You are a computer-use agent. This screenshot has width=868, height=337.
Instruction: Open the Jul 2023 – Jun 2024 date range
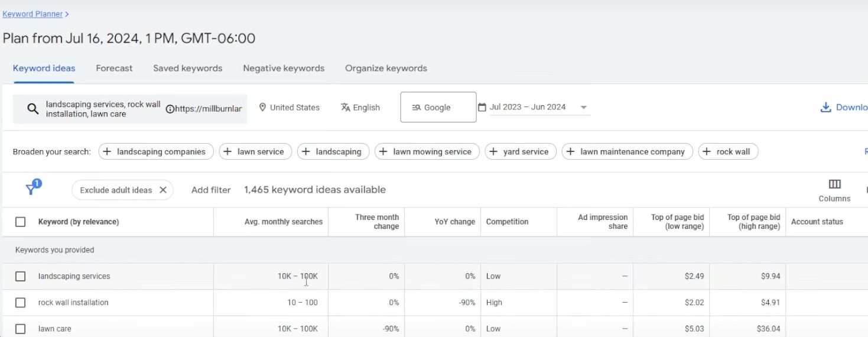coord(528,107)
